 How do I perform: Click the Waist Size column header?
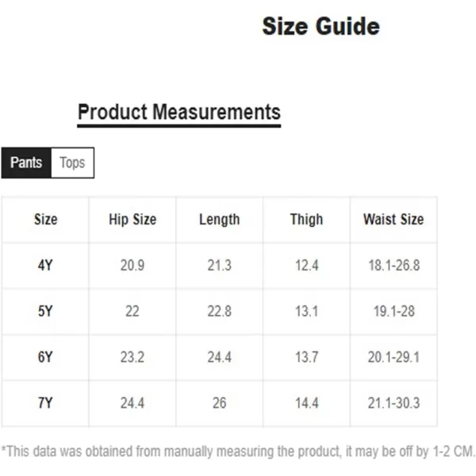[393, 219]
